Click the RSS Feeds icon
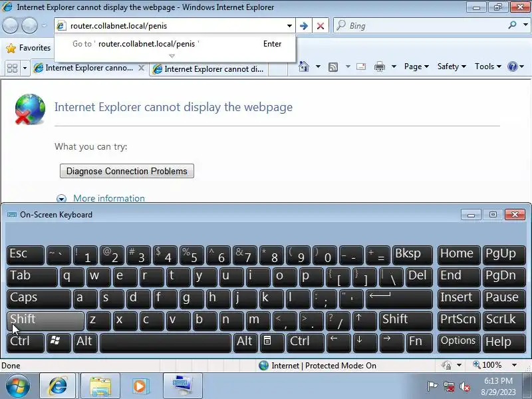The image size is (532, 399). 333,67
